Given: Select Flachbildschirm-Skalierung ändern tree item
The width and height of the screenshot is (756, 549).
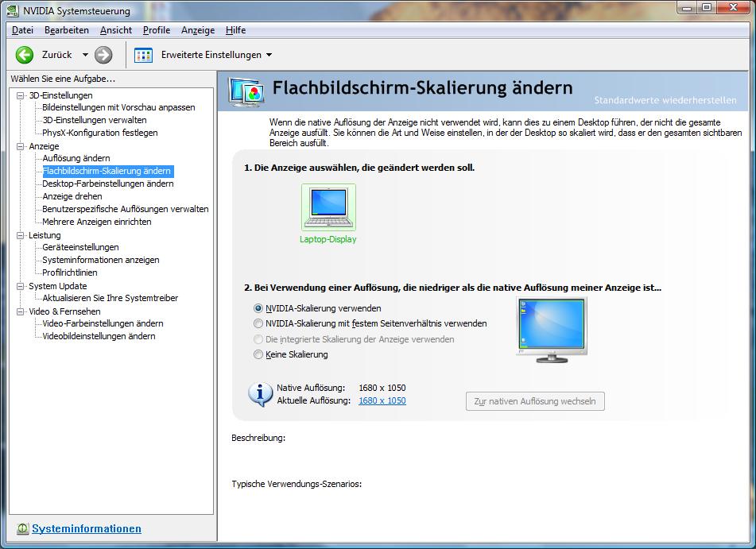Looking at the screenshot, I should [x=107, y=171].
